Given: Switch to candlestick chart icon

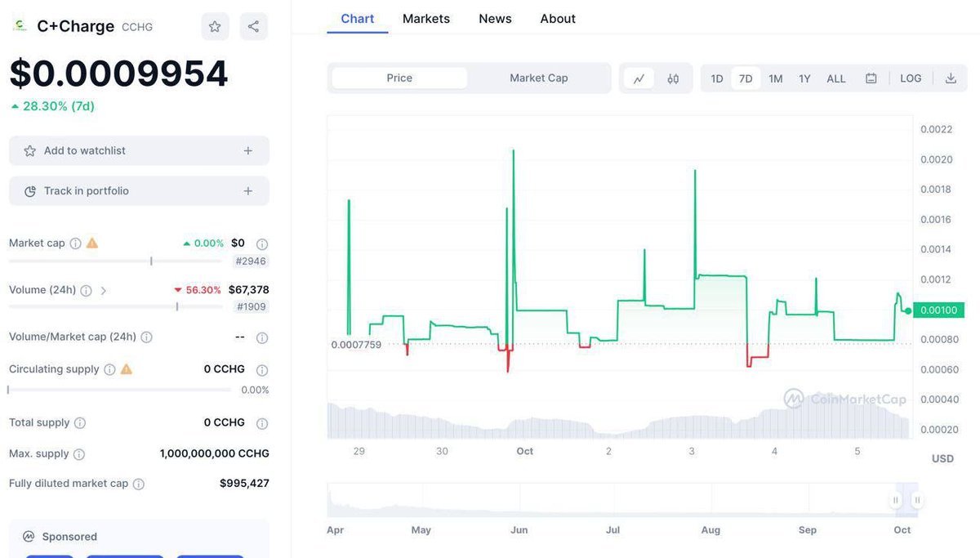Looking at the screenshot, I should coord(673,78).
